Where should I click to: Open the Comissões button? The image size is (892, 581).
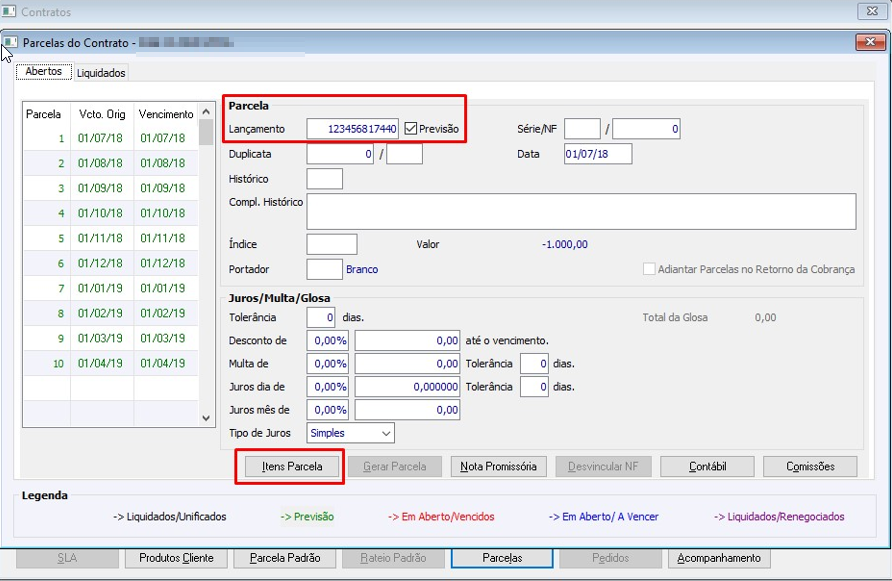point(810,467)
